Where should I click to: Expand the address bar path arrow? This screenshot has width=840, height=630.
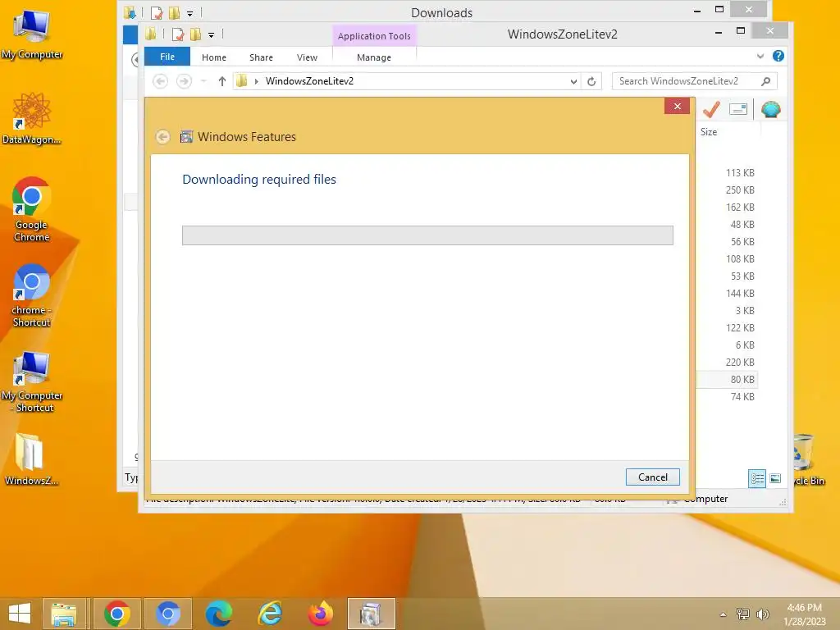click(x=256, y=81)
